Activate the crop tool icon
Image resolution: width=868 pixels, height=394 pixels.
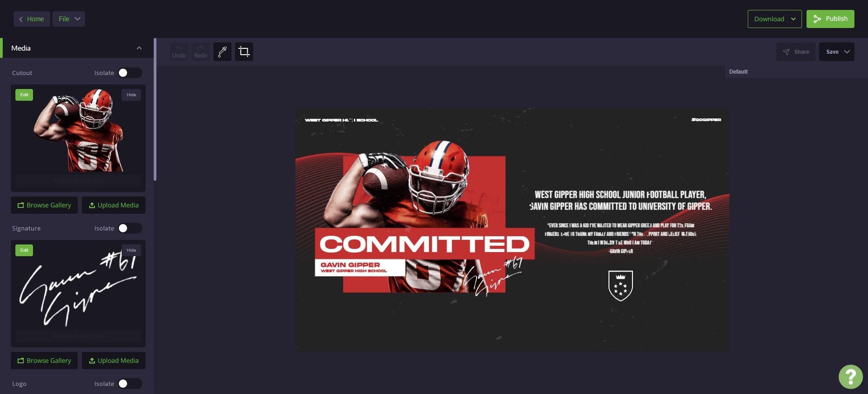pyautogui.click(x=244, y=52)
